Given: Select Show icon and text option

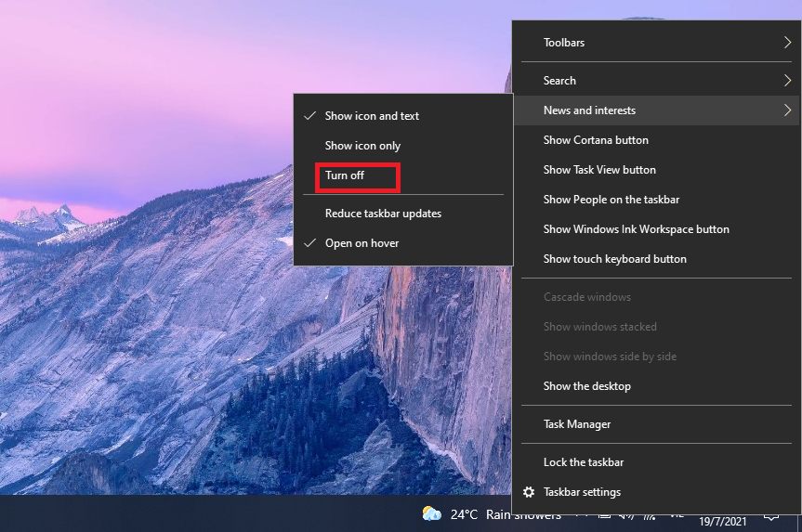Looking at the screenshot, I should pyautogui.click(x=403, y=116).
